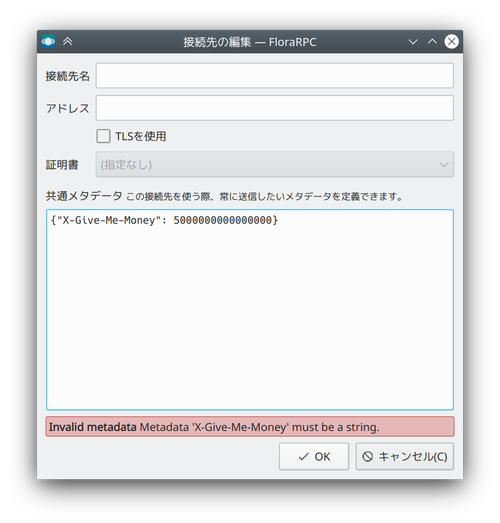Maximize the dialog using up chevron
The width and height of the screenshot is (500, 523).
pyautogui.click(x=432, y=42)
